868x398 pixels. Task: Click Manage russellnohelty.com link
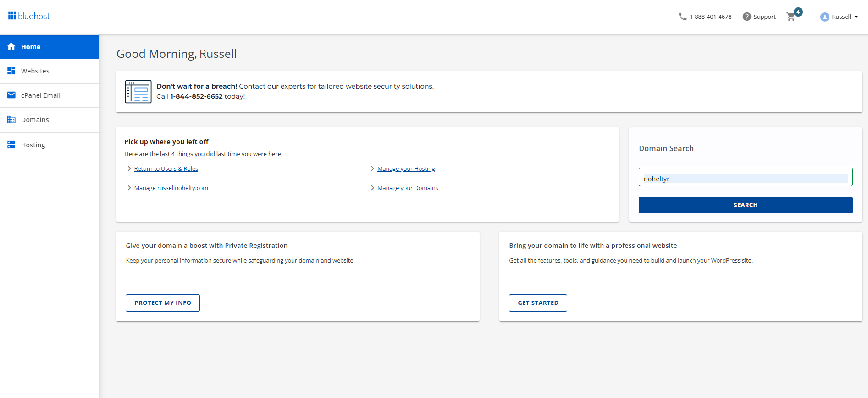pyautogui.click(x=171, y=188)
